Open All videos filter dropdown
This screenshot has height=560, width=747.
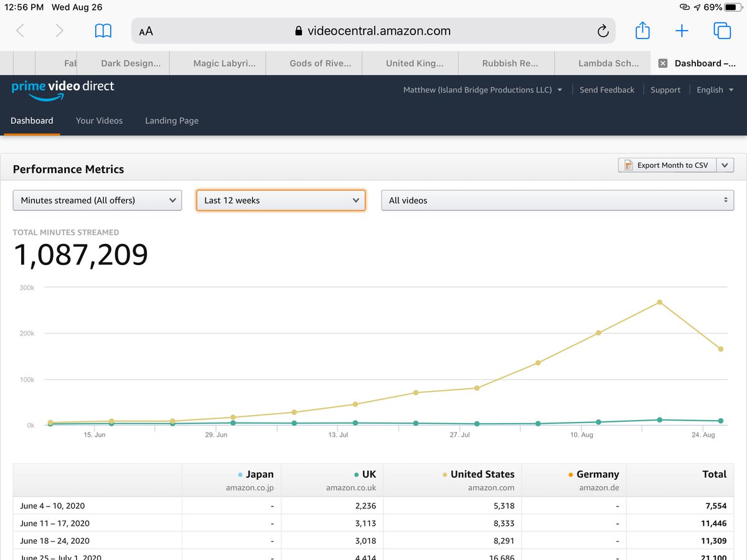[558, 200]
